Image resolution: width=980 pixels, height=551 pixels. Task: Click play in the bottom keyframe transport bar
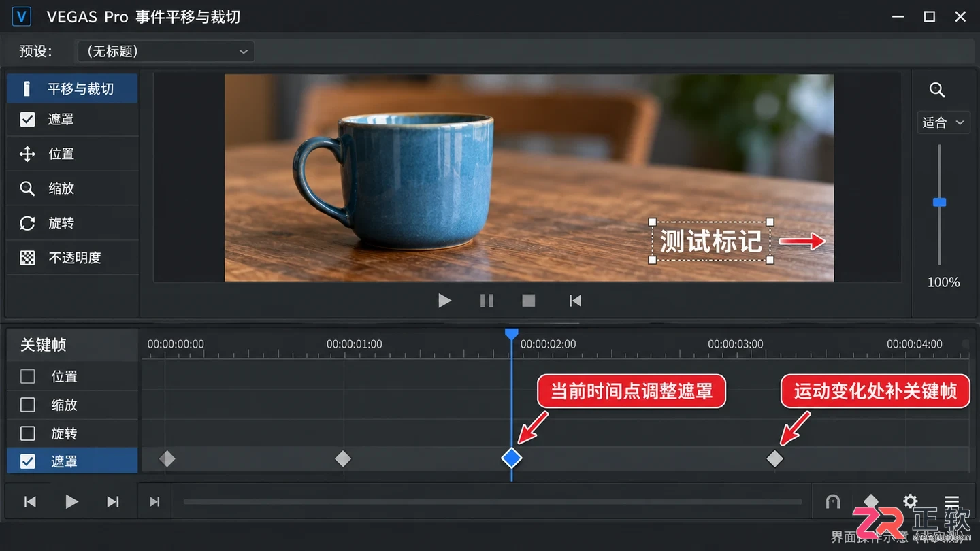71,502
